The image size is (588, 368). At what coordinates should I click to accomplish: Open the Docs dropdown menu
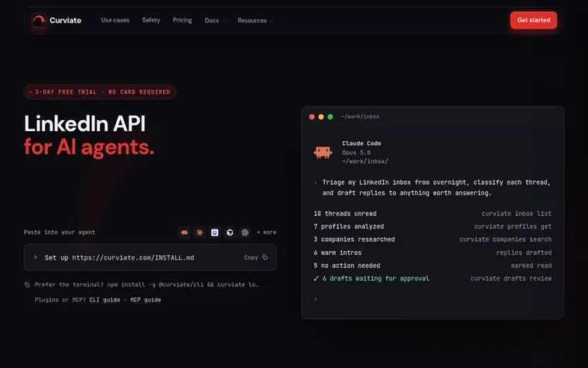pyautogui.click(x=215, y=20)
